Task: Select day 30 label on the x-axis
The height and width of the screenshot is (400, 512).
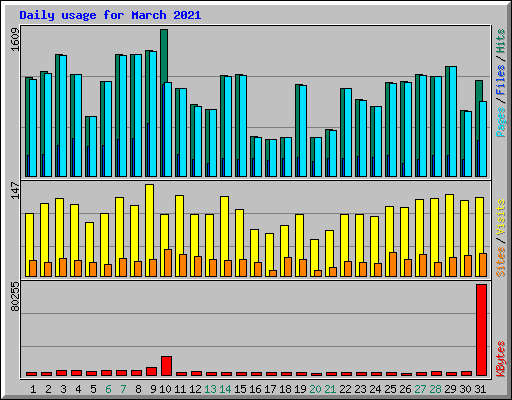Action: [x=465, y=389]
